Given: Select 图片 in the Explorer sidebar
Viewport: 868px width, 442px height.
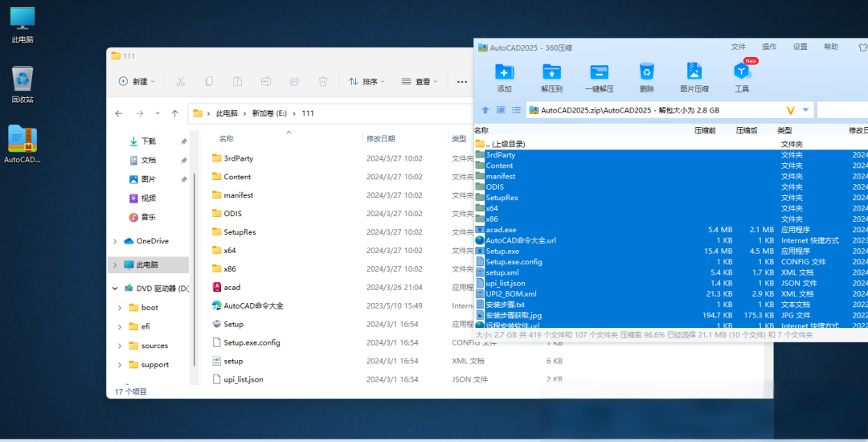Looking at the screenshot, I should (x=148, y=179).
